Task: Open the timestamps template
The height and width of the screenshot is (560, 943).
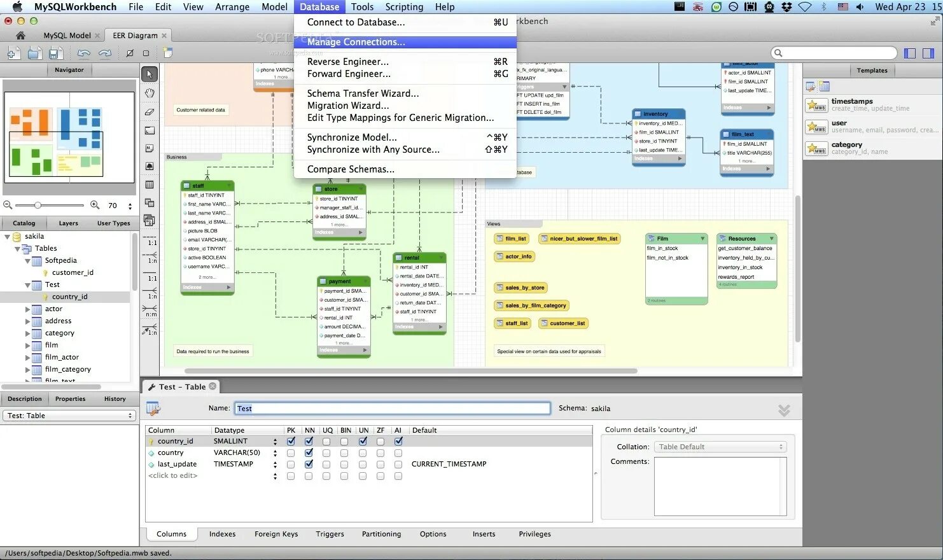Action: [x=872, y=104]
